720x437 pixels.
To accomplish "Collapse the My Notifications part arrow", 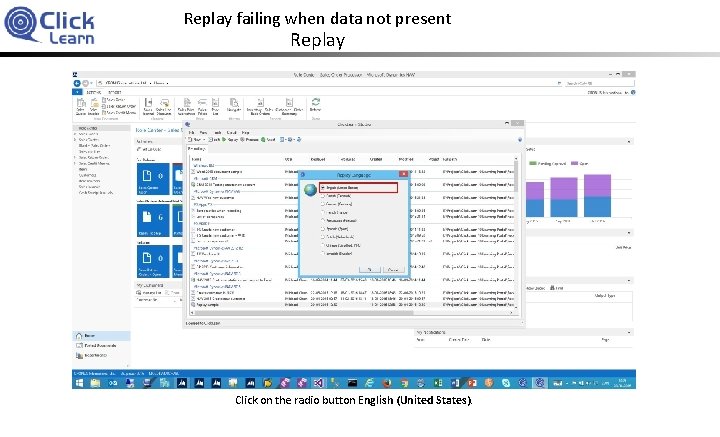I will pos(629,332).
